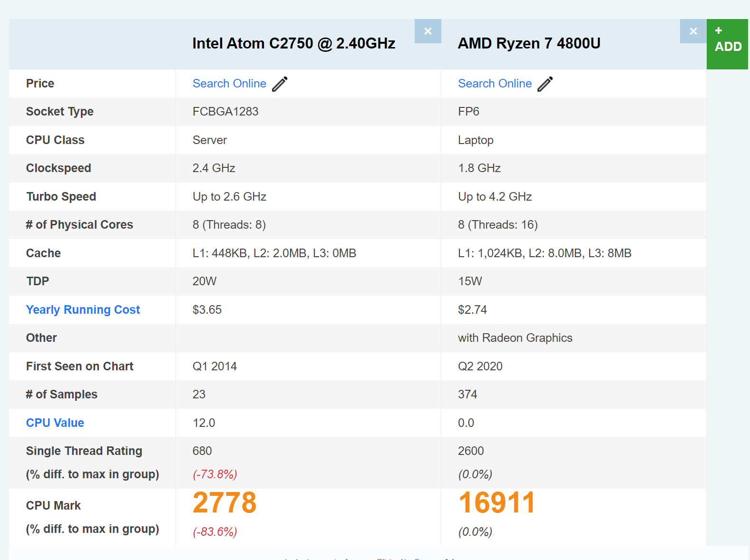
Task: Open the Yearly Running Cost link
Action: pyautogui.click(x=83, y=310)
